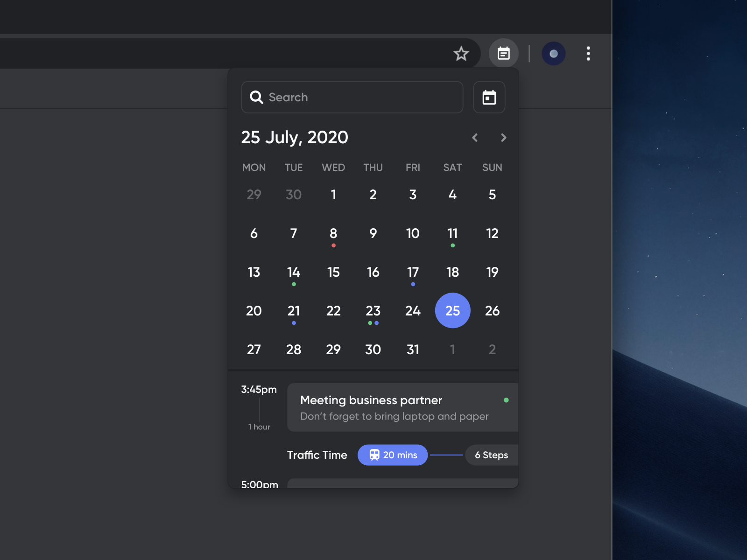Click the transit bus icon on traffic pill

point(374,455)
